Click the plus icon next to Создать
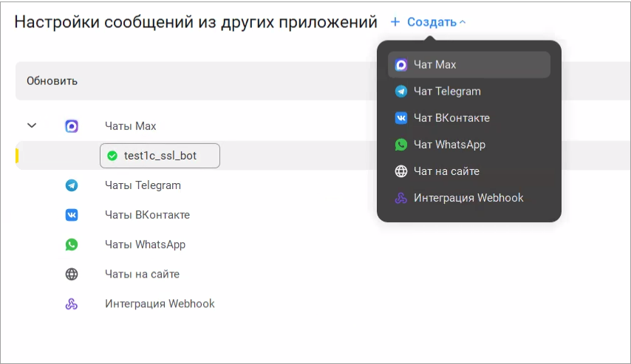631x364 pixels. (395, 21)
